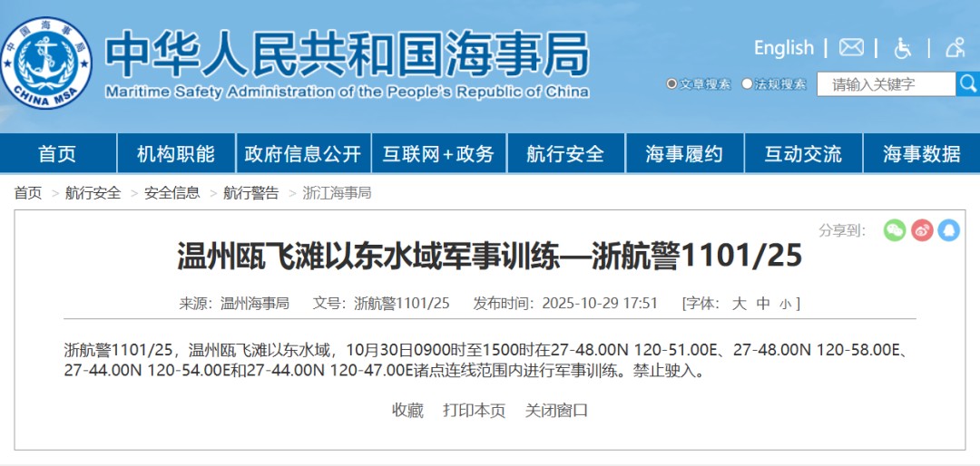Open the 互联网+政务 navigation tab
The width and height of the screenshot is (980, 466).
point(439,153)
